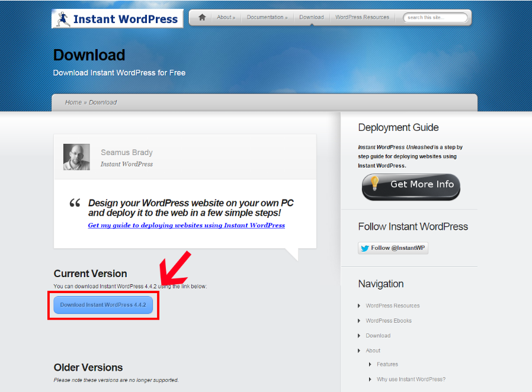
Task: Open the Documentation dropdown menu
Action: coord(267,17)
